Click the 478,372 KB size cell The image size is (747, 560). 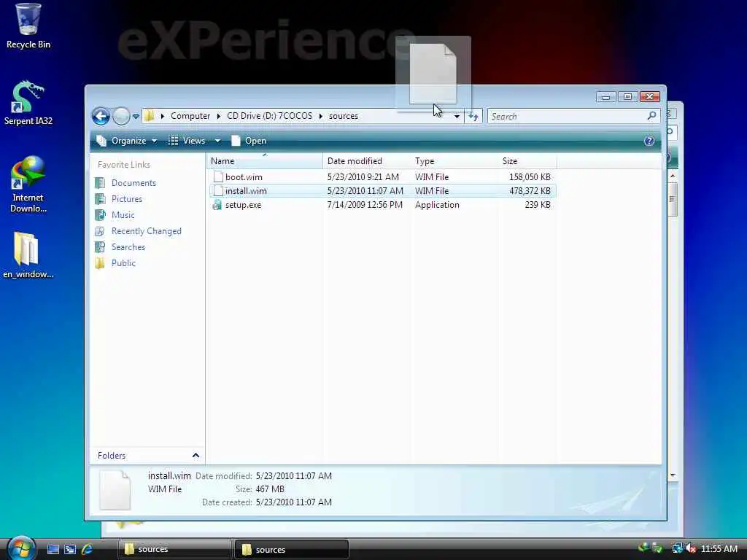530,191
